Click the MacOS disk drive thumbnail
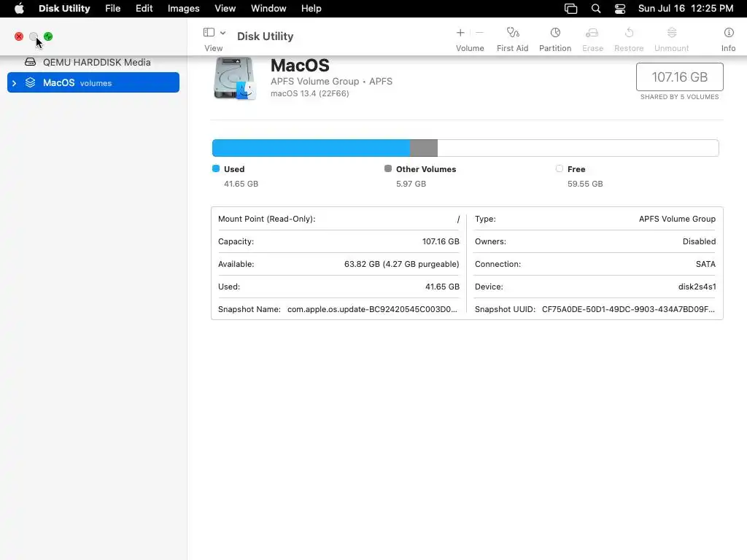 (x=234, y=78)
